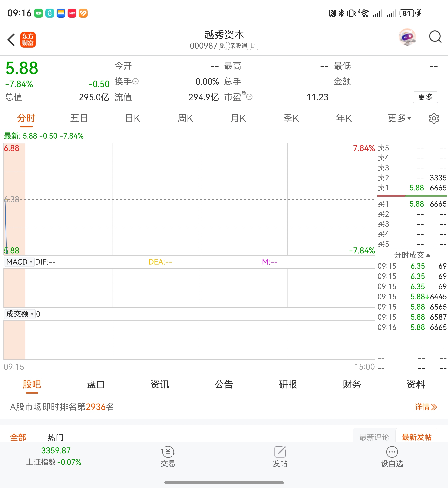Tap the search magnifier icon

[x=435, y=37]
